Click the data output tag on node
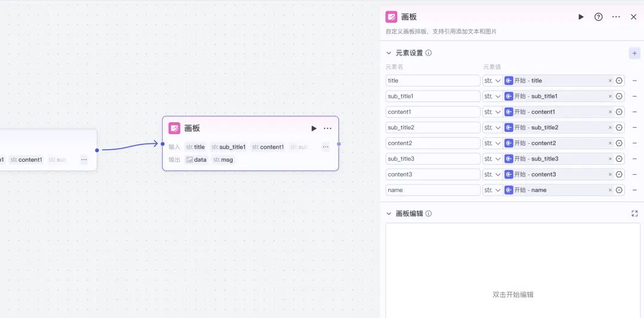The width and height of the screenshot is (644, 318). [196, 160]
